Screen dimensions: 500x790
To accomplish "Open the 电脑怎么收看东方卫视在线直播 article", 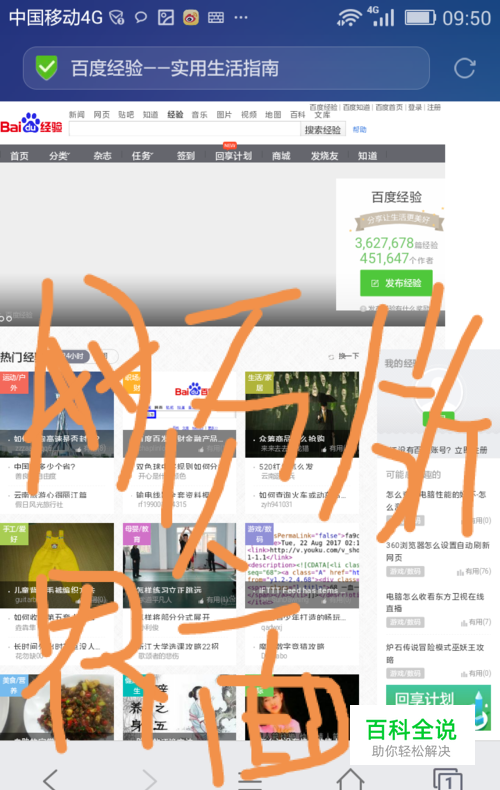I will [435, 602].
